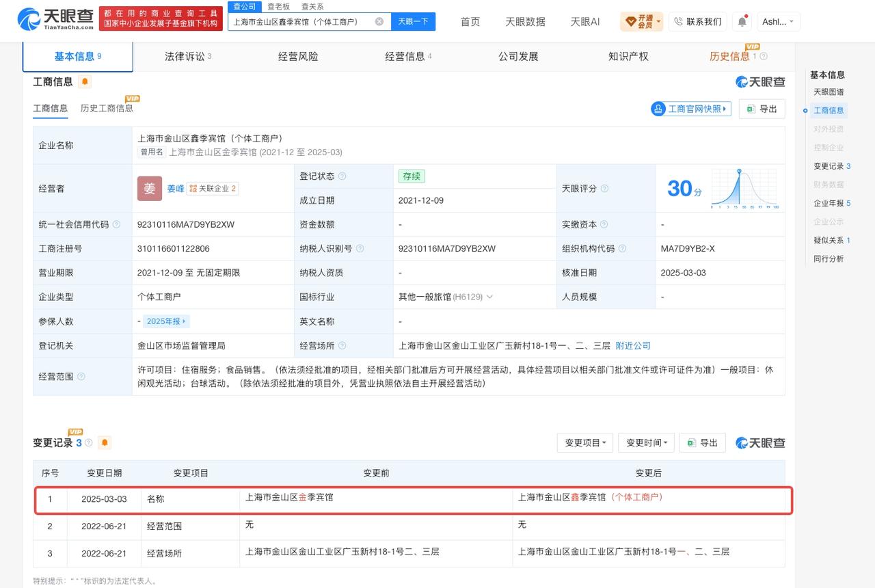The image size is (875, 588).
Task: Switch to the 公司发展 tab
Action: point(518,56)
